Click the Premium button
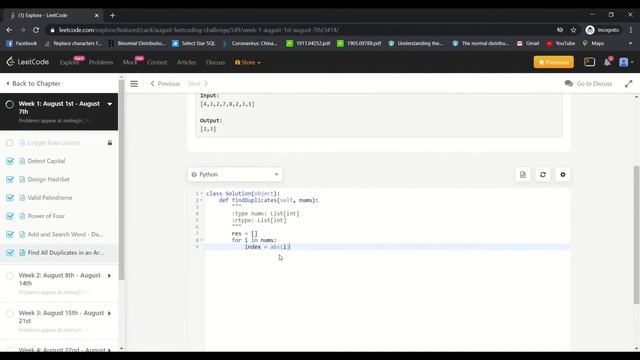640x360 pixels. pyautogui.click(x=553, y=62)
